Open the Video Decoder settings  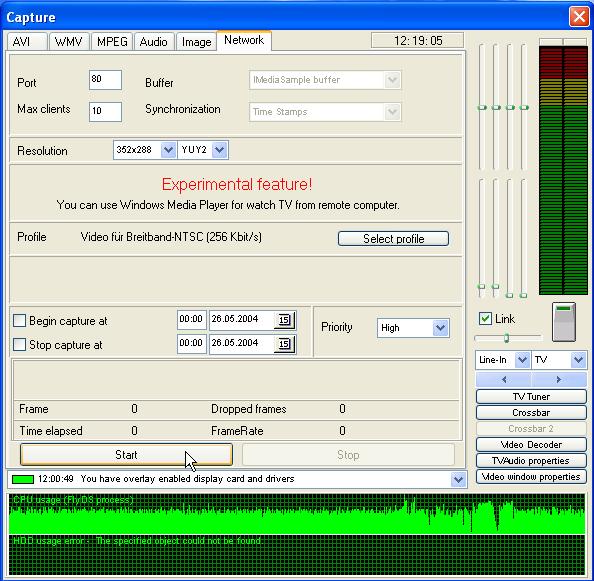pos(531,444)
